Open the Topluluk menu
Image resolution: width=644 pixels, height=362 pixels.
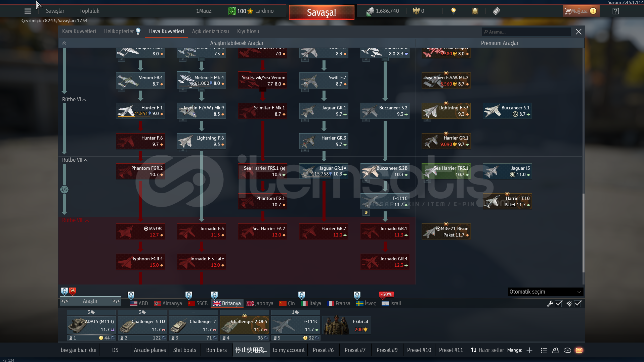pos(89,11)
